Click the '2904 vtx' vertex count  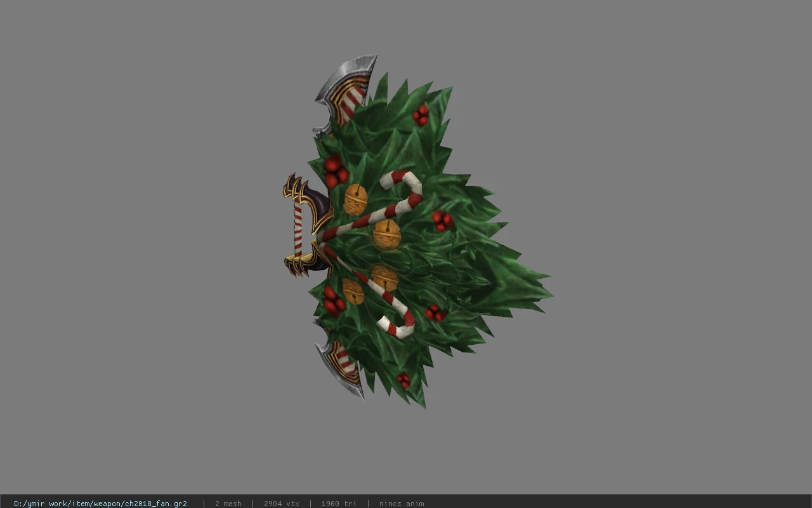(x=281, y=504)
